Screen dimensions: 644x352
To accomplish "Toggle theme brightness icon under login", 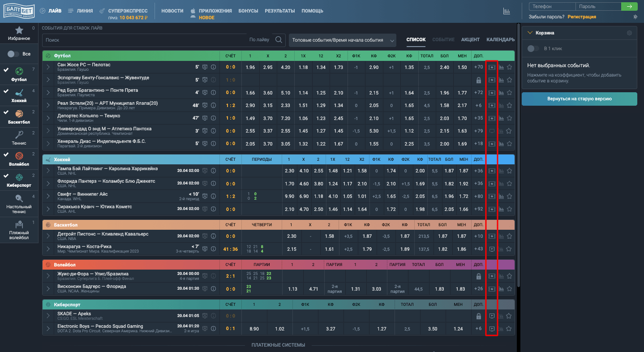I will coord(635,17).
